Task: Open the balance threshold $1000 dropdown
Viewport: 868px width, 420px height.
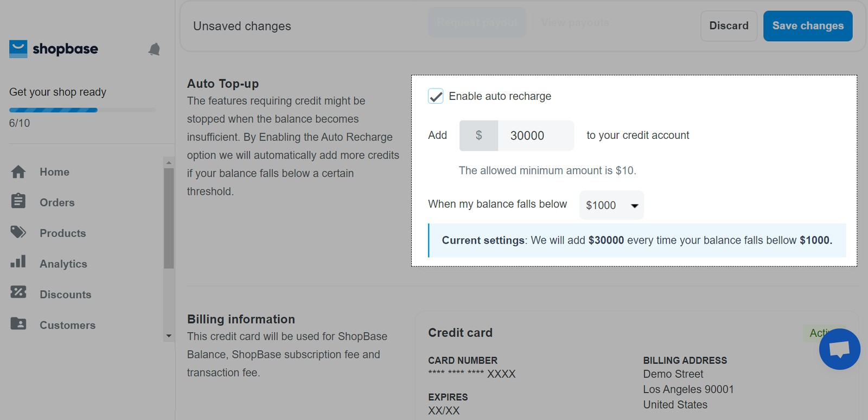Action: coord(611,205)
